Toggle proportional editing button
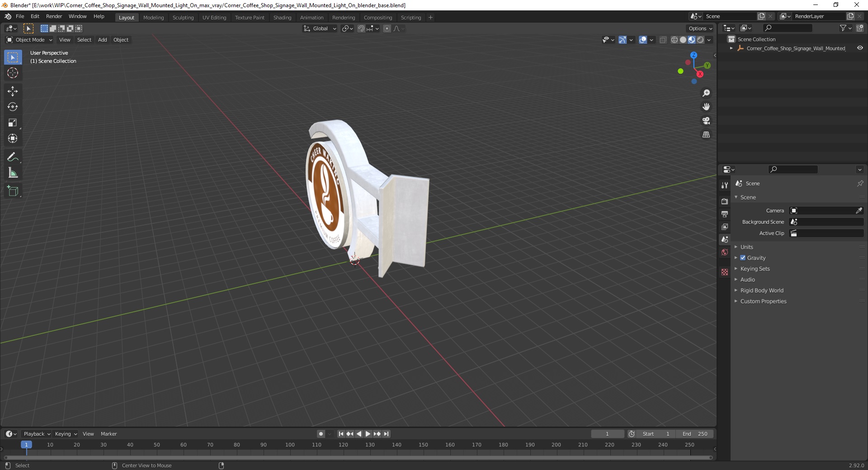Image resolution: width=868 pixels, height=470 pixels. coord(387,28)
